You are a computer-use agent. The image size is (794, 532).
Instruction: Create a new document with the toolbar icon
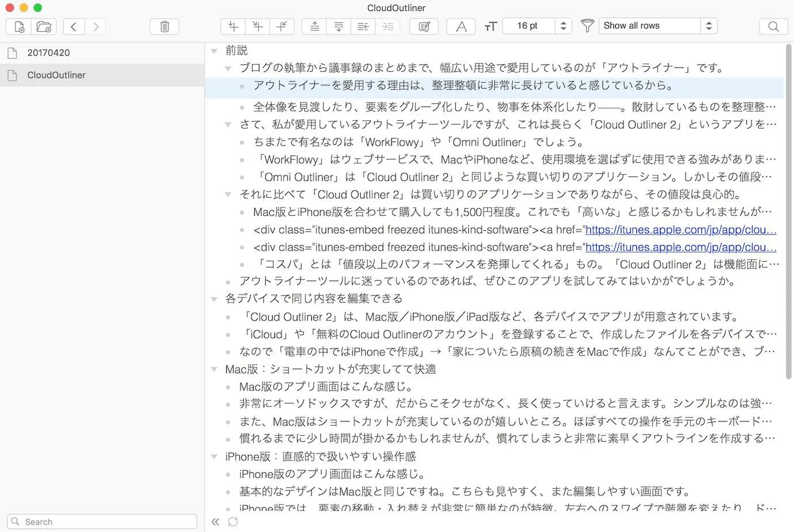[19, 26]
